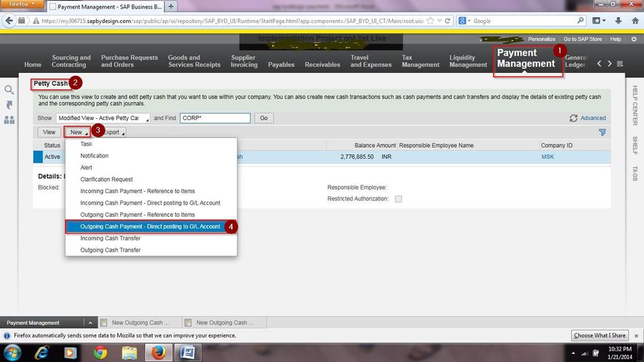Go back with the Firefox back arrow

coord(9,21)
